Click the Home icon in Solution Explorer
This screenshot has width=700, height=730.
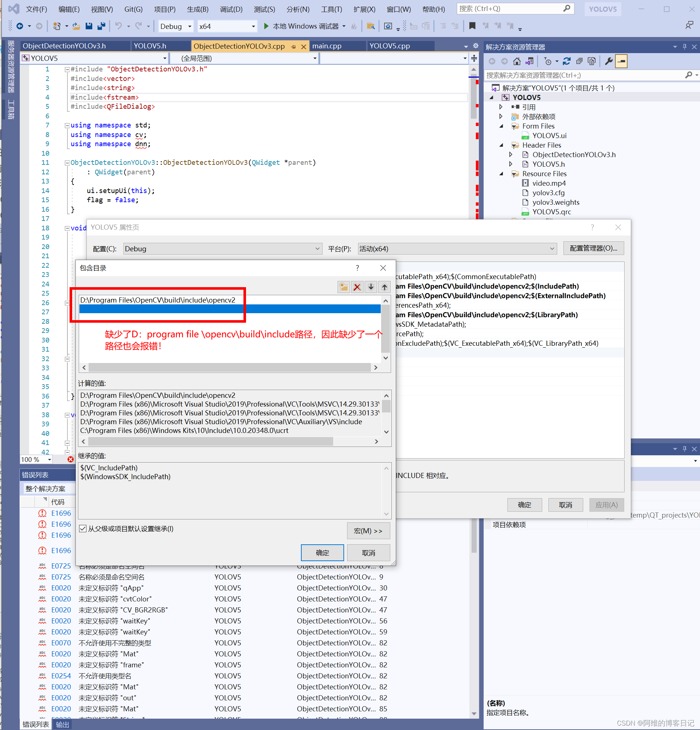click(x=517, y=61)
